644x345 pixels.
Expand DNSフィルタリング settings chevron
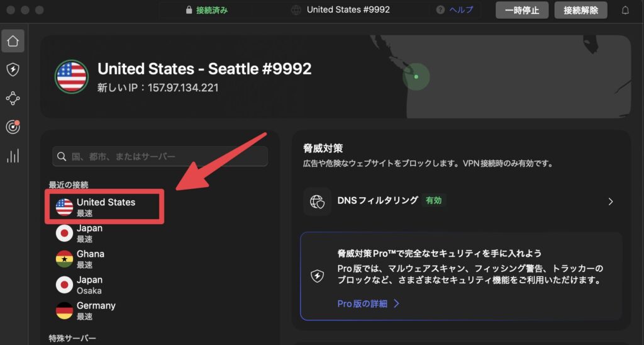coord(610,201)
